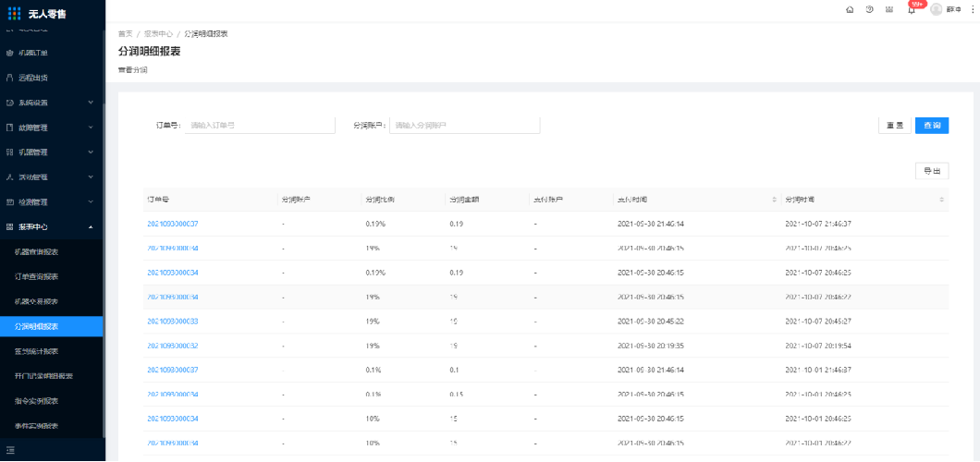The image size is (980, 462).
Task: Click the 分润明细报表 page heading
Action: pyautogui.click(x=150, y=52)
